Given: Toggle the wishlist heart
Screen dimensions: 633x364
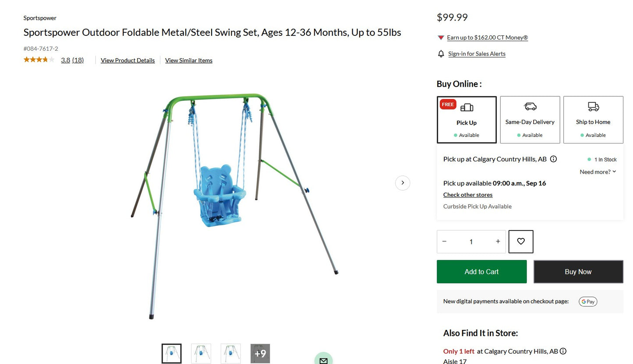Looking at the screenshot, I should 520,241.
